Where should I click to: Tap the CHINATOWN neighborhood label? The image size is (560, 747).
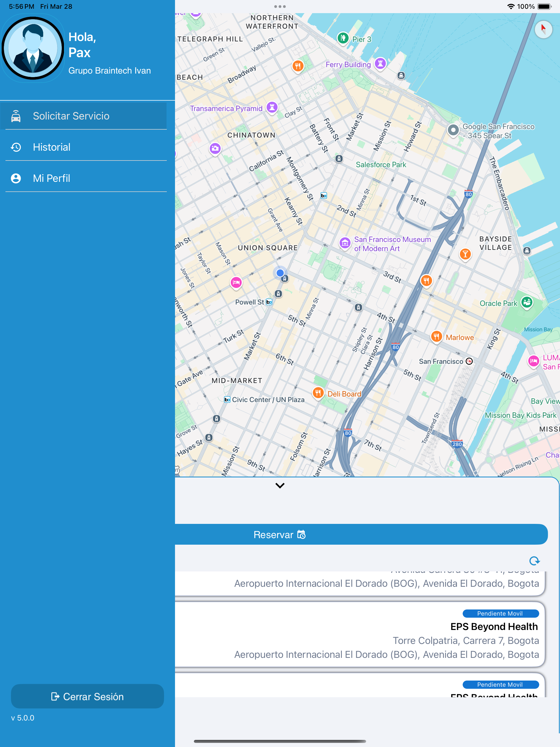pos(251,135)
